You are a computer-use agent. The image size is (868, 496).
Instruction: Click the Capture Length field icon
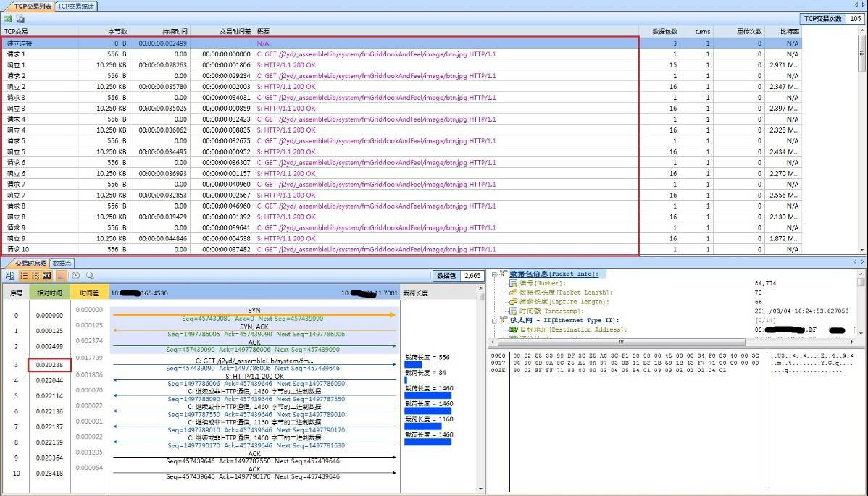(513, 302)
